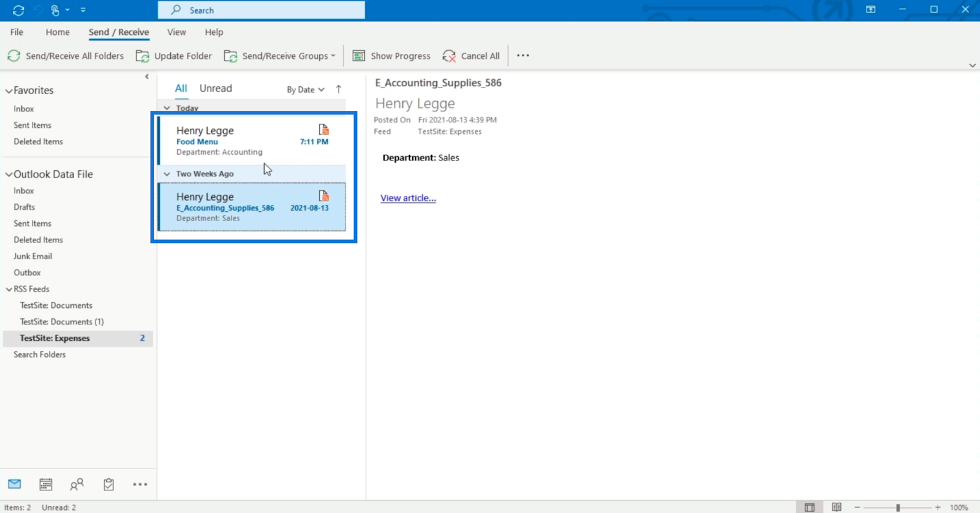Open the View tab
This screenshot has width=980, height=513.
176,32
